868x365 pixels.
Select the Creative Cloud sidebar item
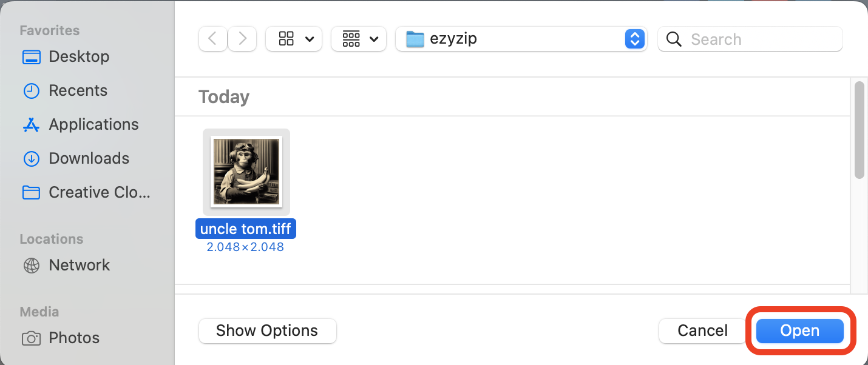pos(99,192)
